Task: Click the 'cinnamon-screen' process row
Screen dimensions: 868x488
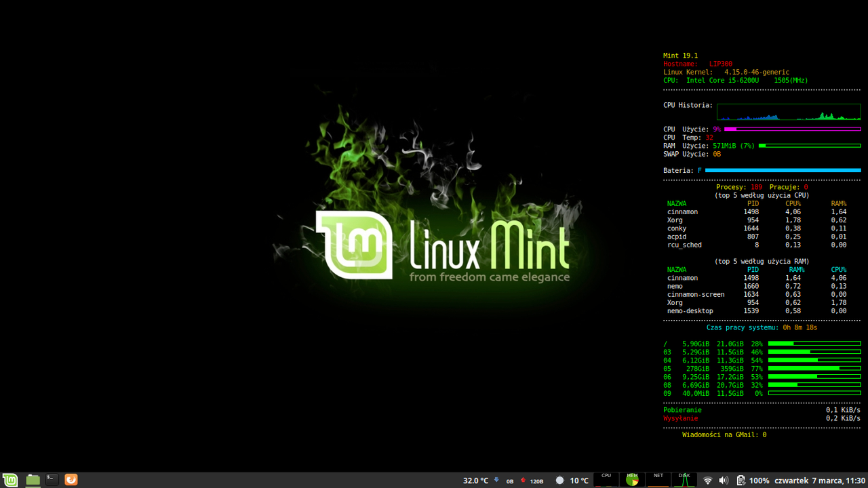Action: coord(757,294)
